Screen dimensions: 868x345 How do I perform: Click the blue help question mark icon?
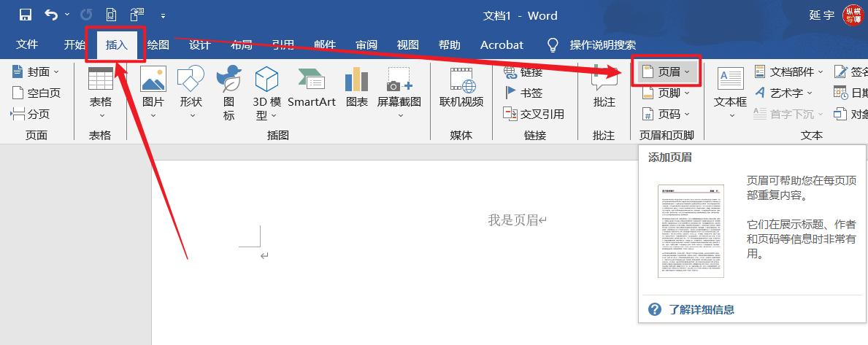tap(655, 309)
